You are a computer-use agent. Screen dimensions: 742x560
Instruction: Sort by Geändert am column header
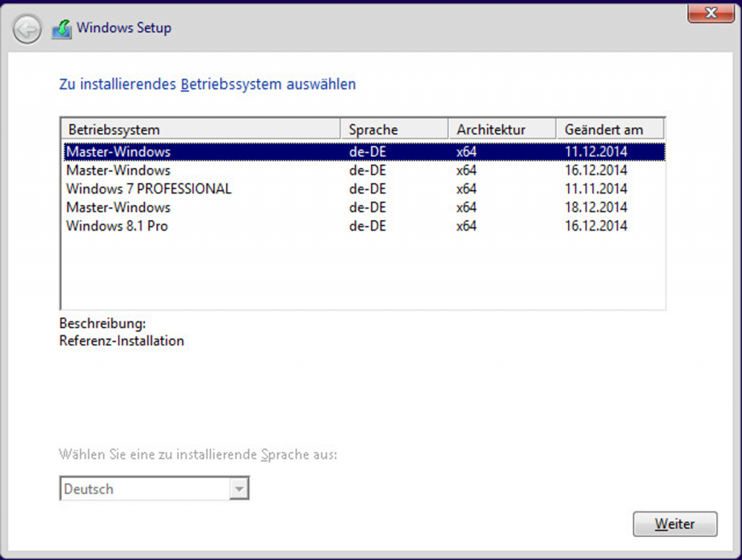[x=610, y=129]
